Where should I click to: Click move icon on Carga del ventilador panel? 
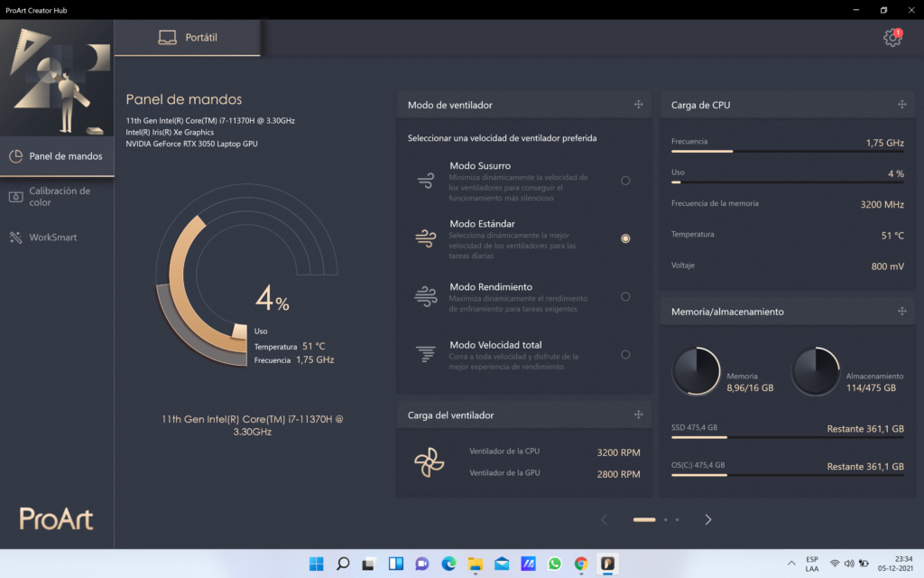(x=638, y=415)
